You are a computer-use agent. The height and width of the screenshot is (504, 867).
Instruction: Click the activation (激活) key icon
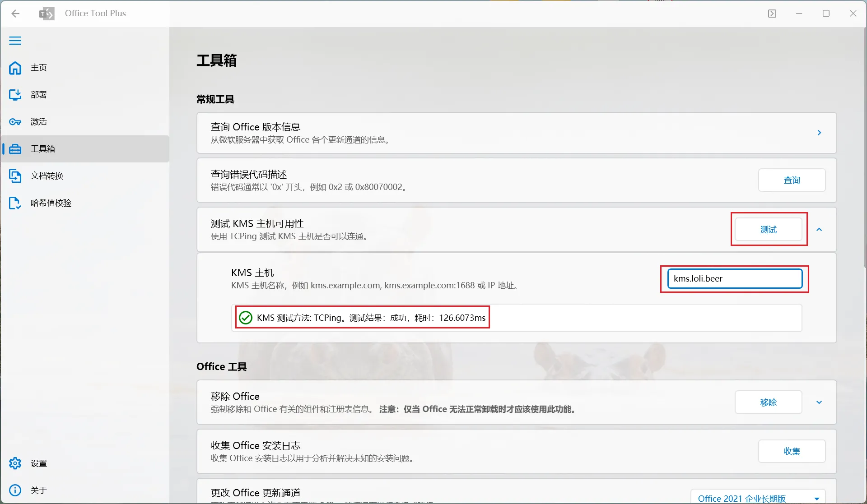tap(15, 122)
